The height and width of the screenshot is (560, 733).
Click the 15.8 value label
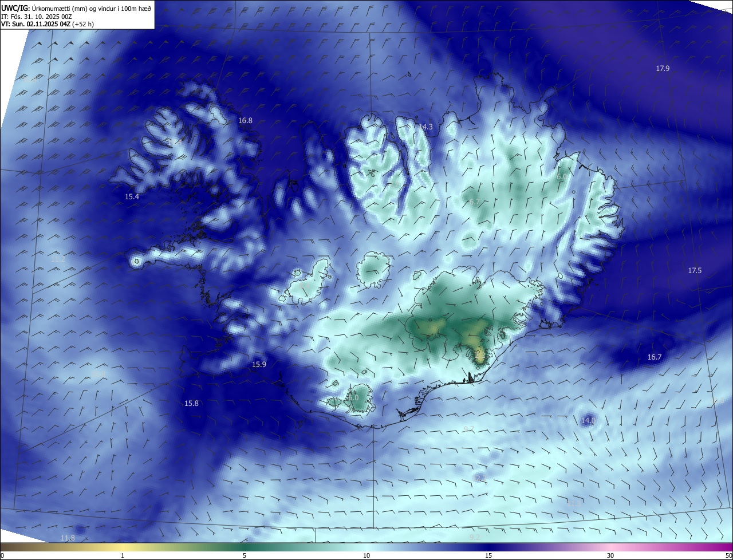[191, 403]
